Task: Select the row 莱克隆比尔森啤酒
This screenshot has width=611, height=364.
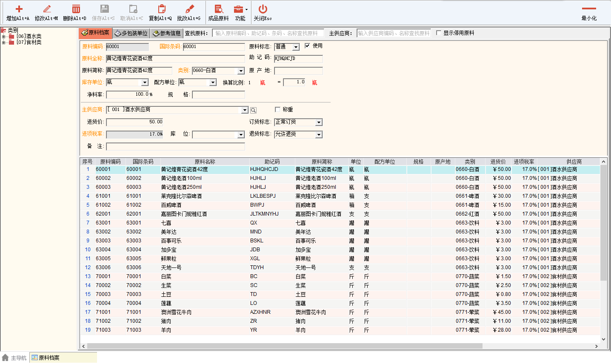Action: click(x=340, y=196)
